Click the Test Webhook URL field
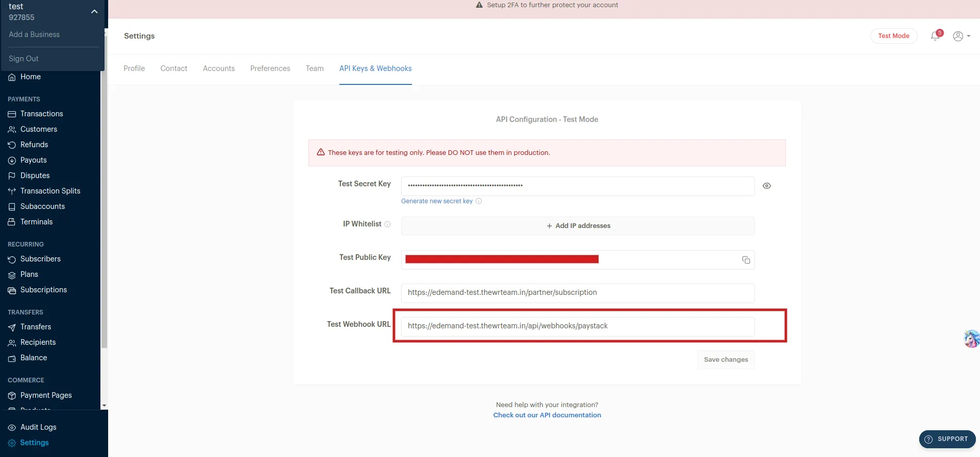Screen dimensions: 980x457 pyautogui.click(x=578, y=327)
